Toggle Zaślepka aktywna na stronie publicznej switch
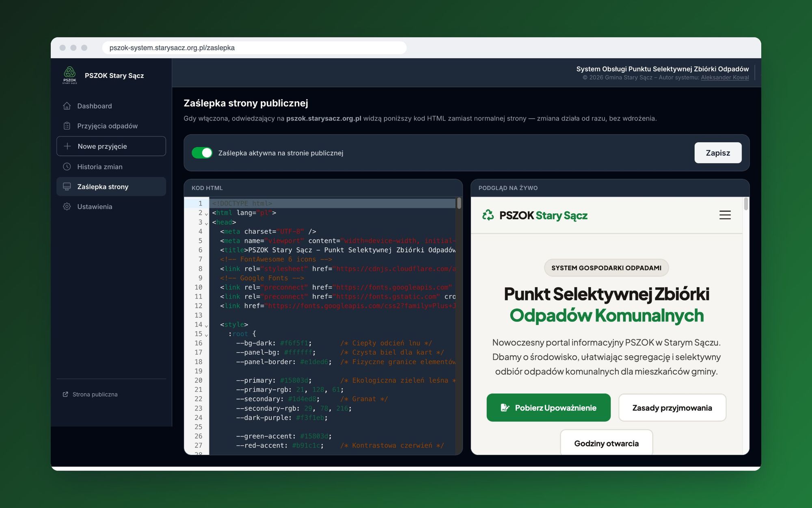Screen dimensions: 812x508 coord(202,153)
